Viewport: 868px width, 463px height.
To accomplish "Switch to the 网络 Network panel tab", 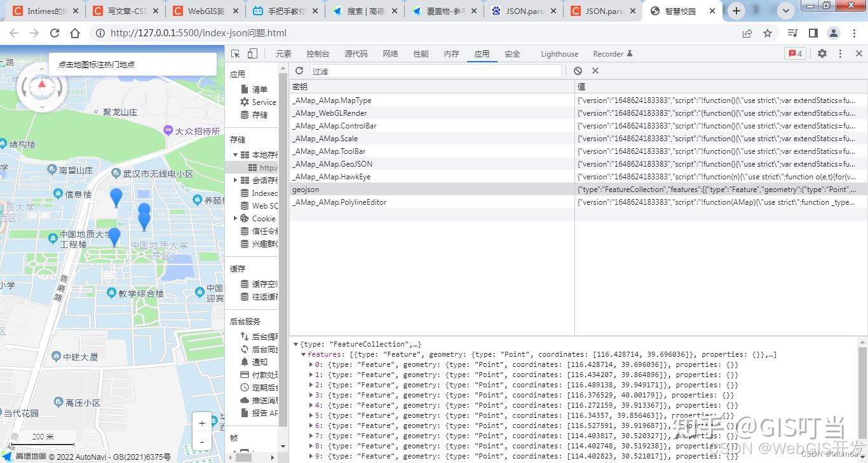I will (390, 53).
